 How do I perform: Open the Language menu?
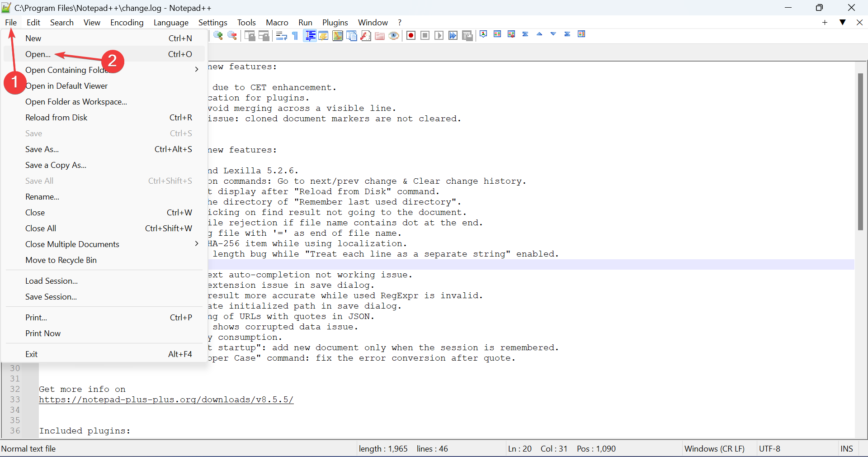(171, 22)
